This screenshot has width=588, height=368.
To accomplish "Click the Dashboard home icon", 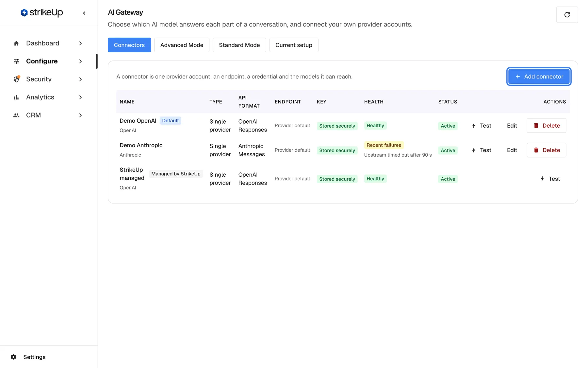I will point(16,43).
